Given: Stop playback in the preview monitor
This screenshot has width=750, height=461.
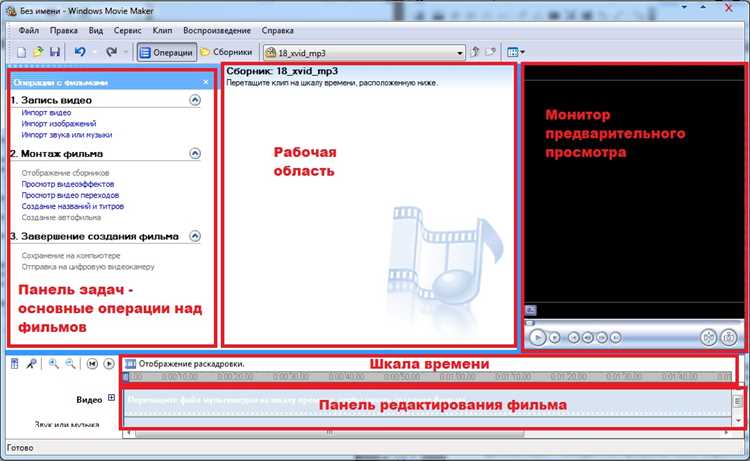Looking at the screenshot, I should tap(554, 338).
